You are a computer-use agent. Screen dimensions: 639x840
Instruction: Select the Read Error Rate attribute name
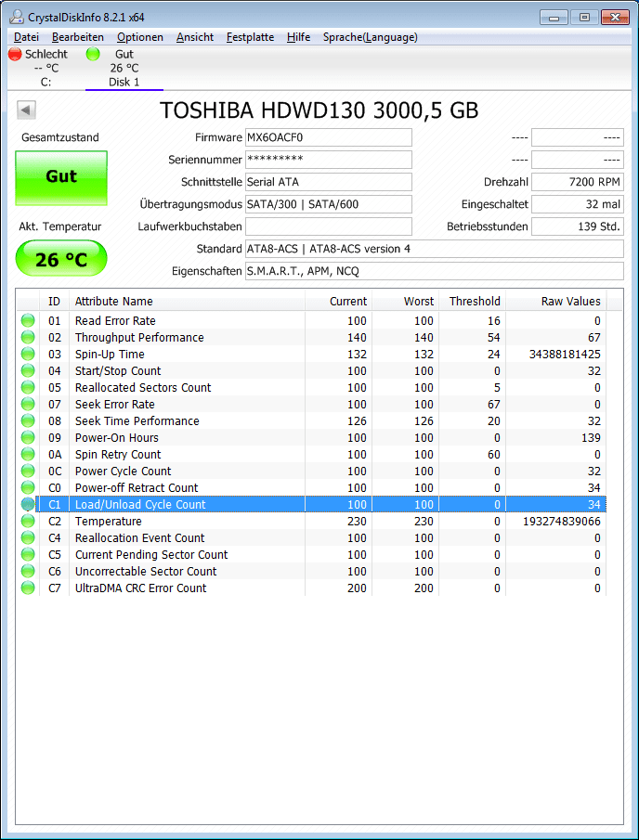pyautogui.click(x=115, y=321)
